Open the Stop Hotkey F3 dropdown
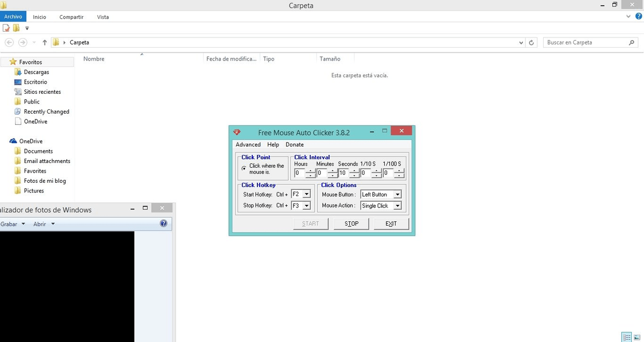This screenshot has width=644, height=342. (305, 205)
